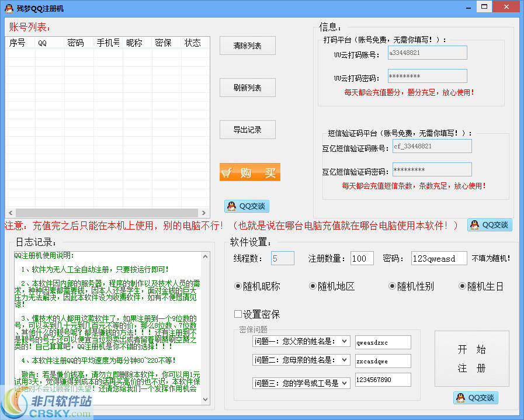This screenshot has width=524, height=420.
Task: Click the 状态 column header
Action: [196, 43]
